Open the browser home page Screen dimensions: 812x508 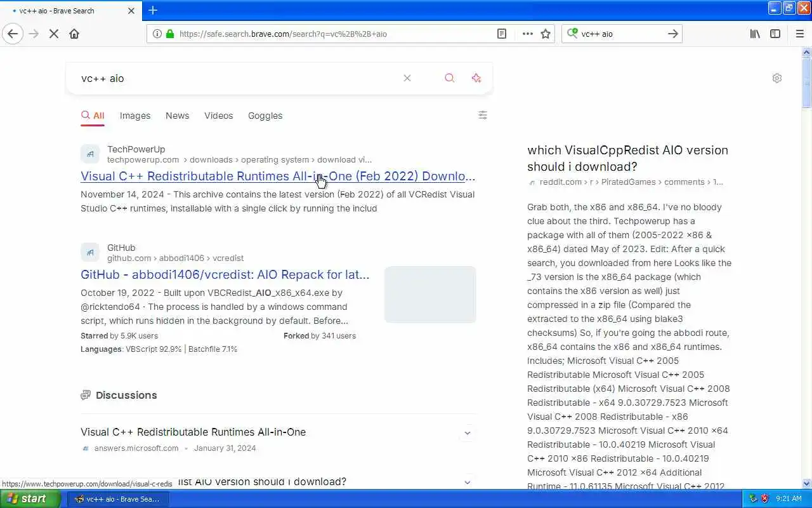(74, 34)
